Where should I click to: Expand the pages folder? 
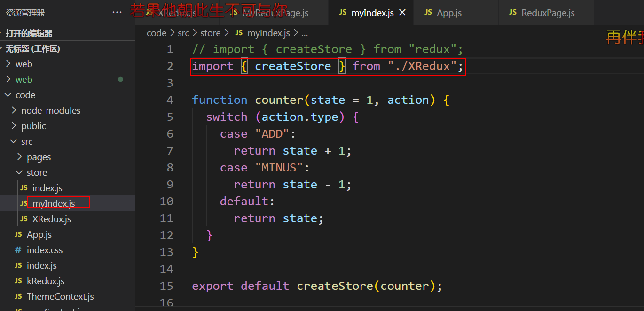click(x=39, y=157)
